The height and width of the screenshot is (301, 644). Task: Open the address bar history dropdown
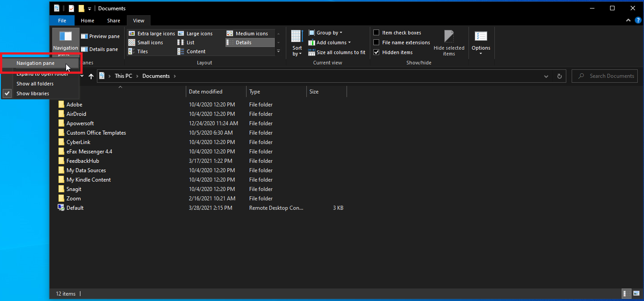coord(546,76)
